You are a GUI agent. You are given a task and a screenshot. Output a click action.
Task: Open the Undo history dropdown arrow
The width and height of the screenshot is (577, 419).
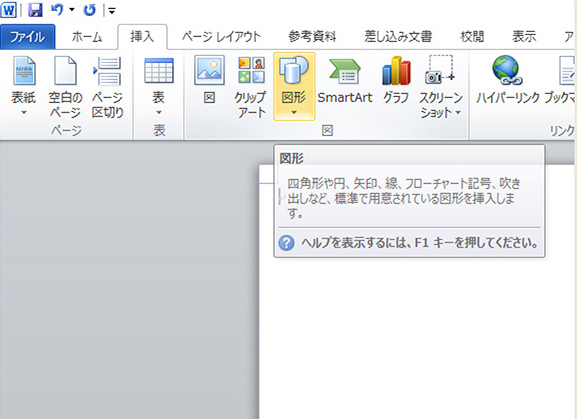pos(72,10)
